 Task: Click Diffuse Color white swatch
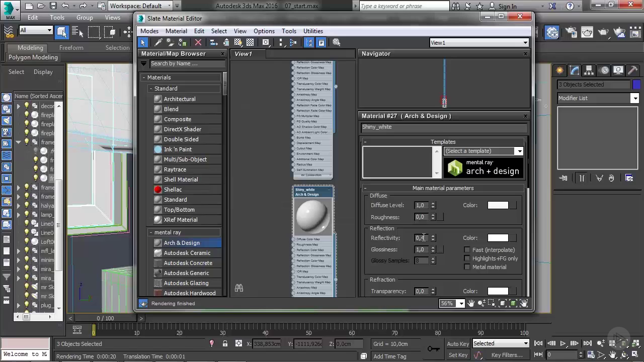[x=498, y=205]
